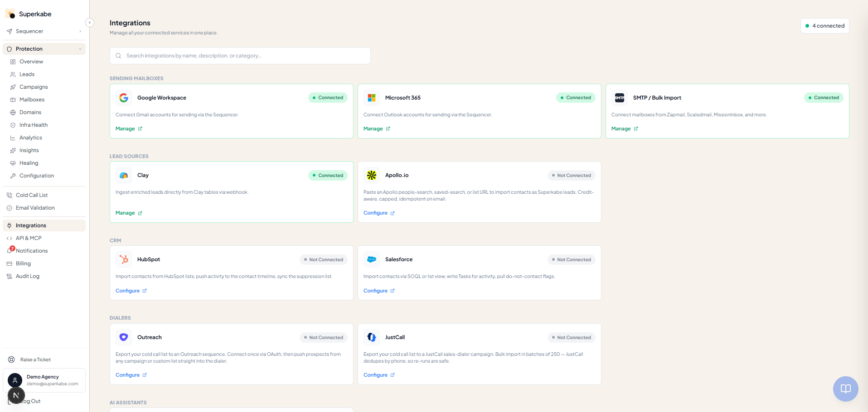This screenshot has height=412, width=868.
Task: Click the HubSpot Not Connected badge
Action: pos(324,259)
